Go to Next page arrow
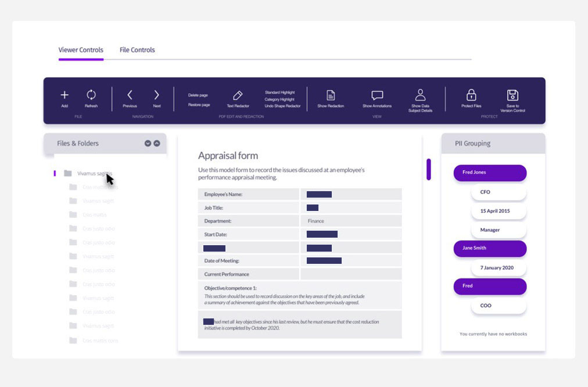The height and width of the screenshot is (387, 588). (x=157, y=95)
